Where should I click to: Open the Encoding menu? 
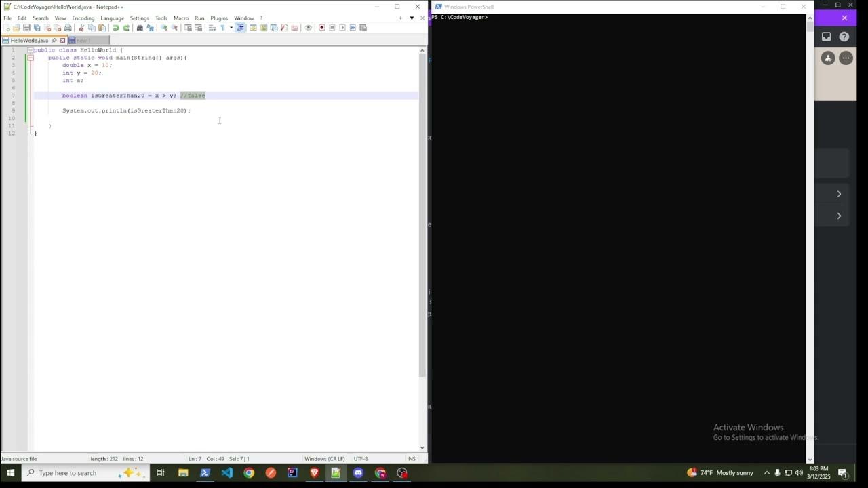tap(83, 18)
